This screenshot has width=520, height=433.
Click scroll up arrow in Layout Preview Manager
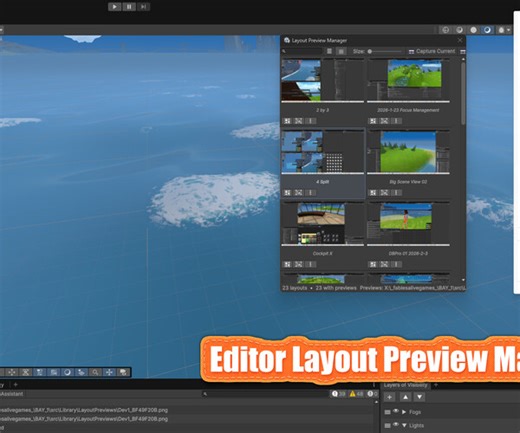click(x=463, y=59)
